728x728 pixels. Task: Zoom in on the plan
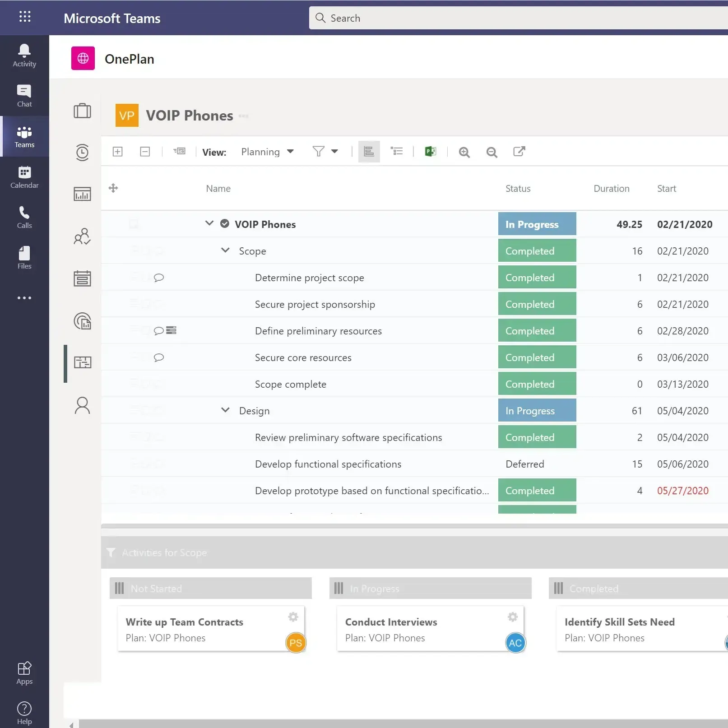coord(464,152)
